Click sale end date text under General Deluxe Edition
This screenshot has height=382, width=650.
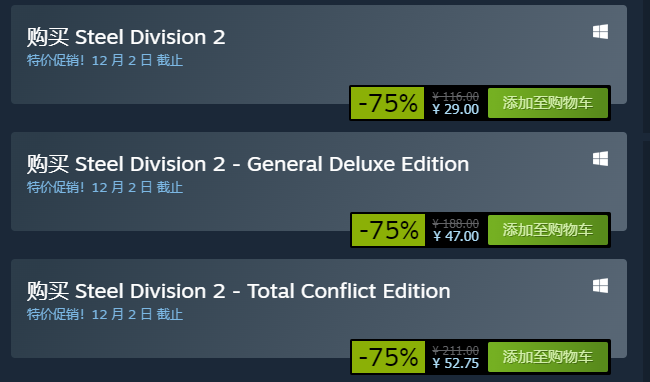tap(104, 187)
